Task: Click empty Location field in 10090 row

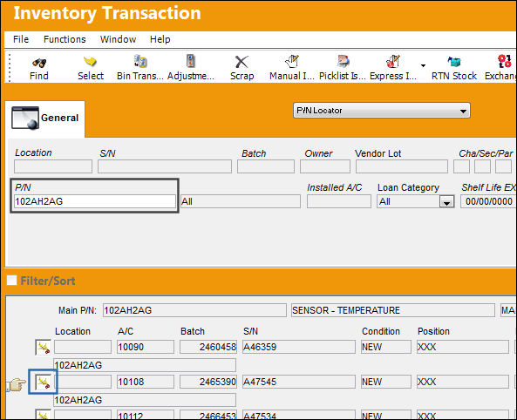Action: pos(83,347)
